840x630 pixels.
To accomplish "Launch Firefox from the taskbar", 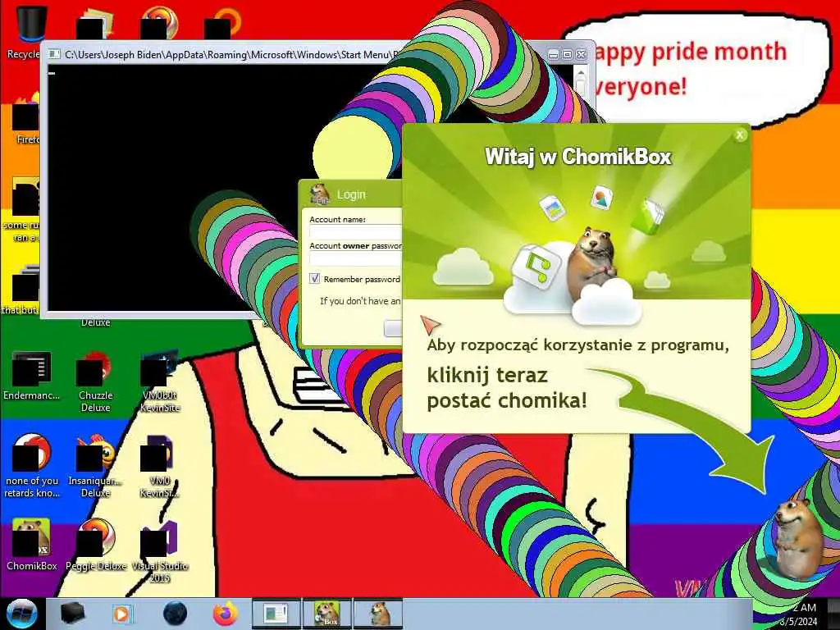I will point(226,614).
